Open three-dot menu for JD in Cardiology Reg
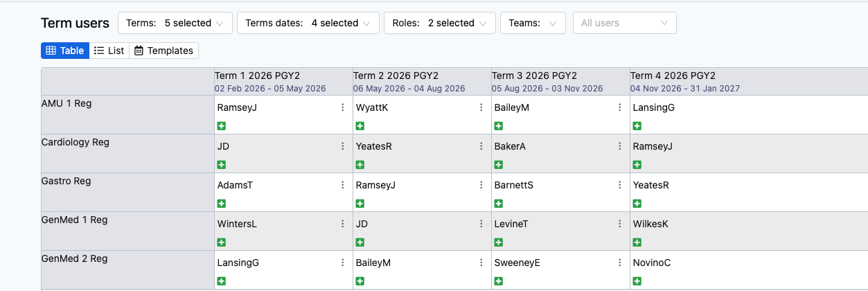The height and width of the screenshot is (291, 868). click(x=342, y=146)
